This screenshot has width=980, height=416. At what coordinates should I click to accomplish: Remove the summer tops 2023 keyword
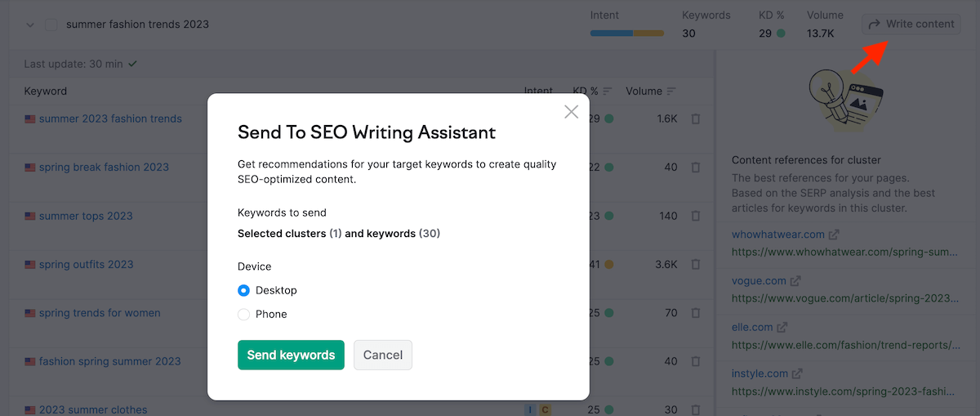(696, 217)
